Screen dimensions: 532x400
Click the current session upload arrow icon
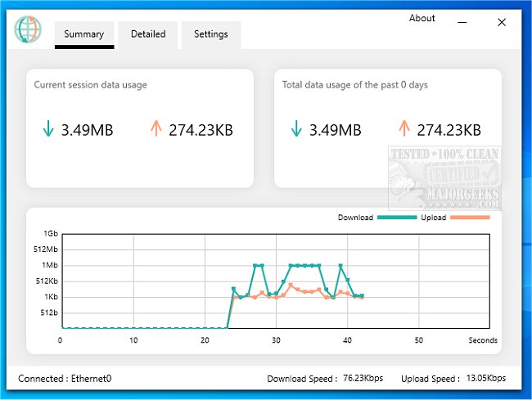tap(156, 128)
